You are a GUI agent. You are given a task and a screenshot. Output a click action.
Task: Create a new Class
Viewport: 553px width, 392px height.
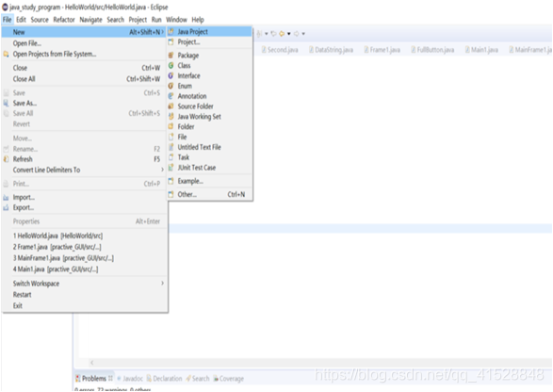pos(209,66)
